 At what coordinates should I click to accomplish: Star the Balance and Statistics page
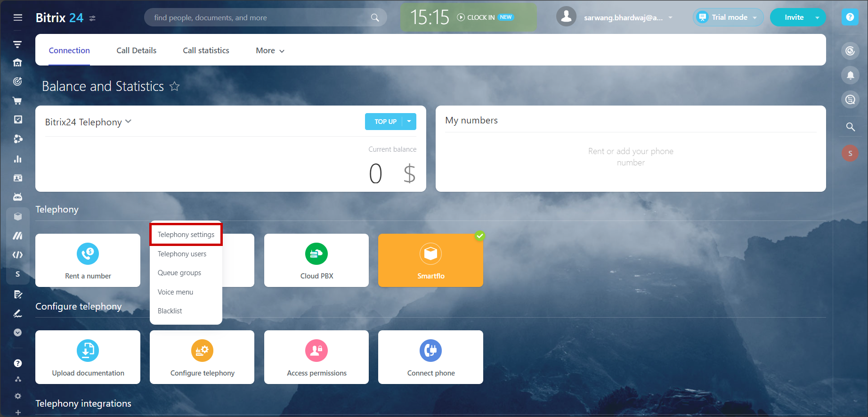(175, 86)
